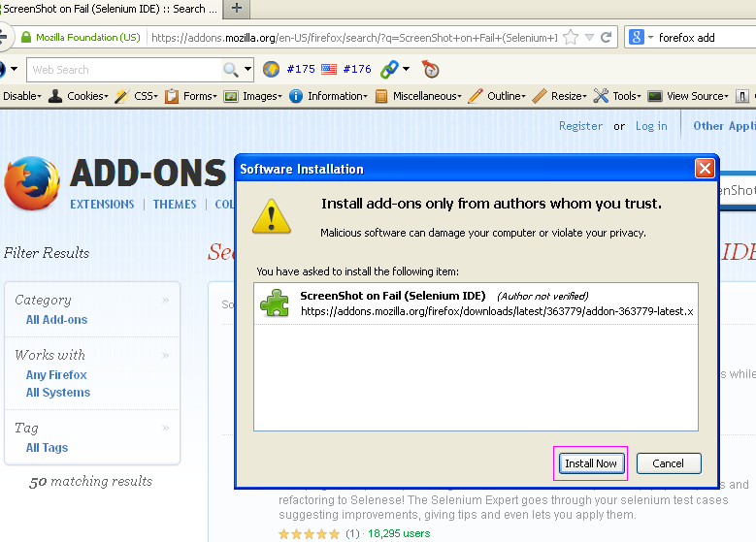Click into the Web Search toolbar field

click(x=124, y=70)
